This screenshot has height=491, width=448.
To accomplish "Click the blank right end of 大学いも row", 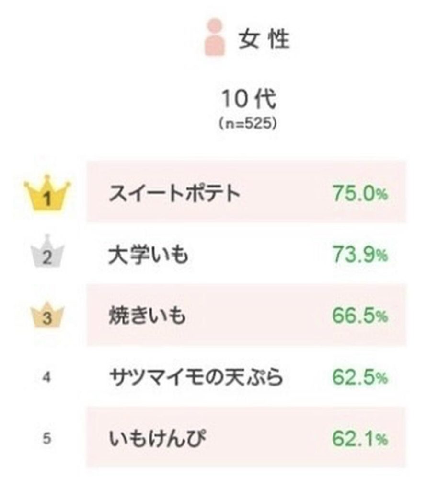I will click(397, 254).
